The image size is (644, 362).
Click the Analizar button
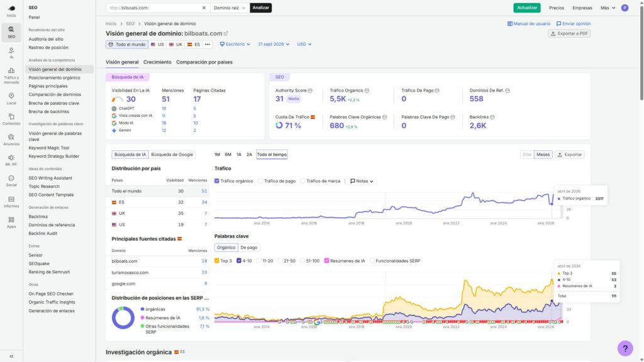point(260,8)
